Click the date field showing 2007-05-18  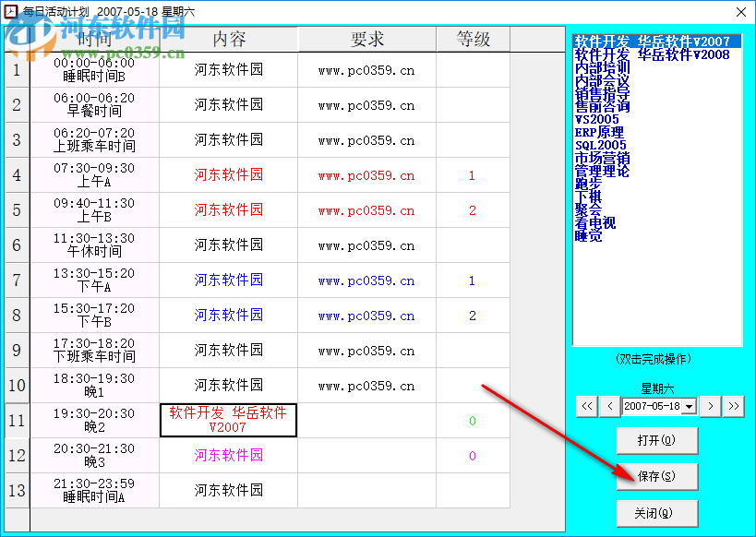[653, 406]
